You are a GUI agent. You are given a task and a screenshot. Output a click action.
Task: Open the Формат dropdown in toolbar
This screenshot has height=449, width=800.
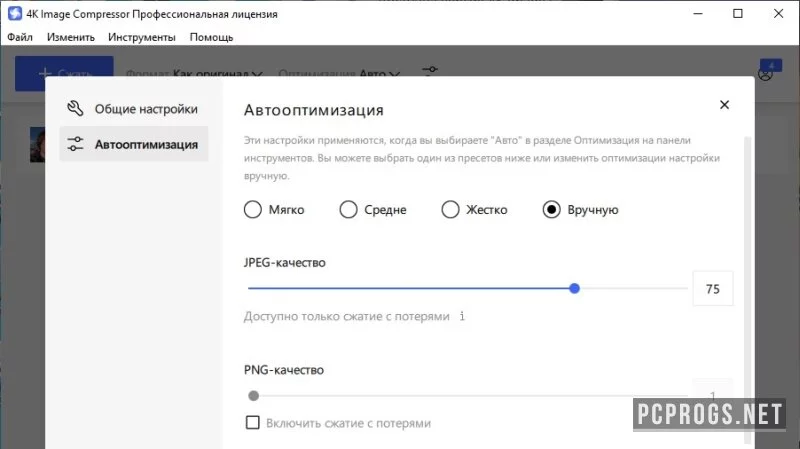pyautogui.click(x=194, y=73)
